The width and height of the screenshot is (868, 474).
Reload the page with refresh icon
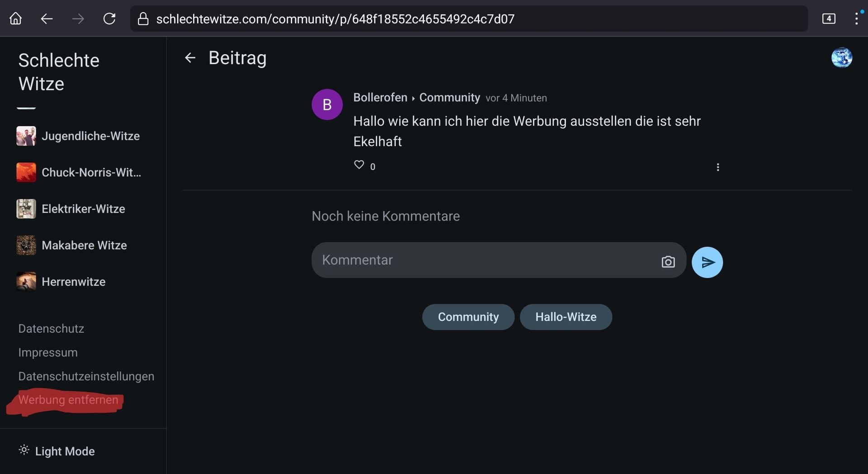(109, 19)
